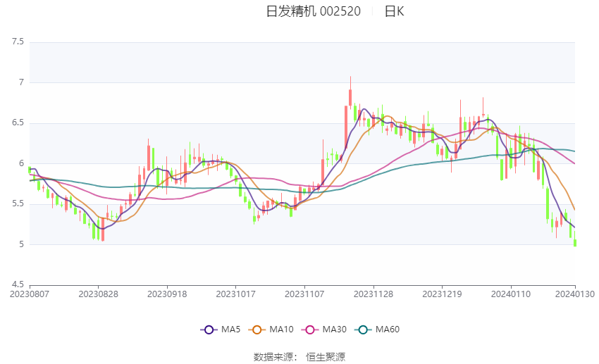Viewport: 599px width, 364px height.
Task: Click y-axis value 6.5
Action: 18,123
